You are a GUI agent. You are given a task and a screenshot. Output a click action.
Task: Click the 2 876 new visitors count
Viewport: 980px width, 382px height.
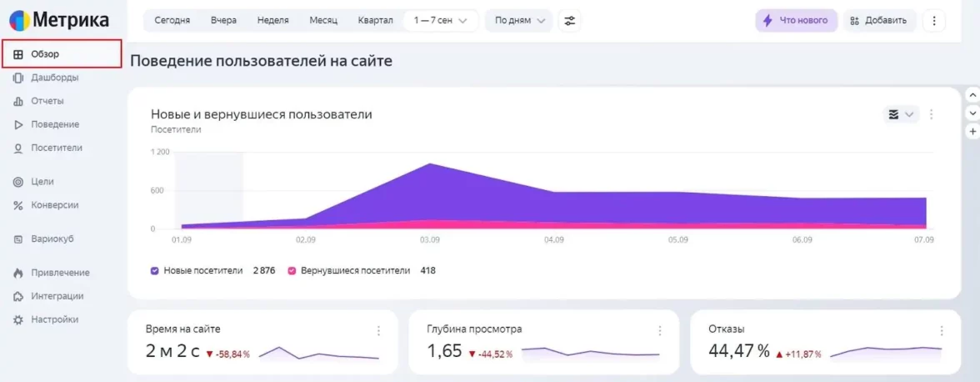click(x=263, y=271)
